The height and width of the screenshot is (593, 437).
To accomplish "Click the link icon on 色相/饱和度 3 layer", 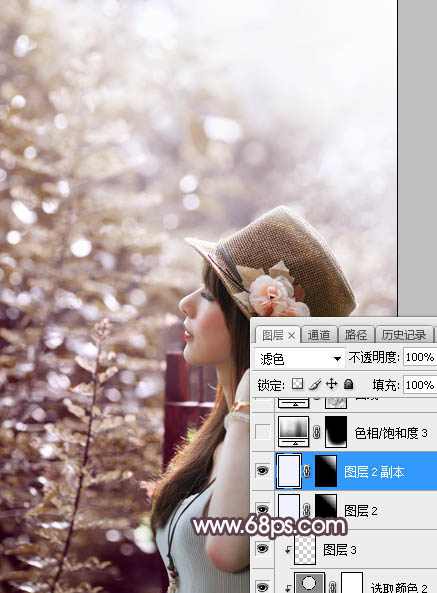I will (316, 432).
